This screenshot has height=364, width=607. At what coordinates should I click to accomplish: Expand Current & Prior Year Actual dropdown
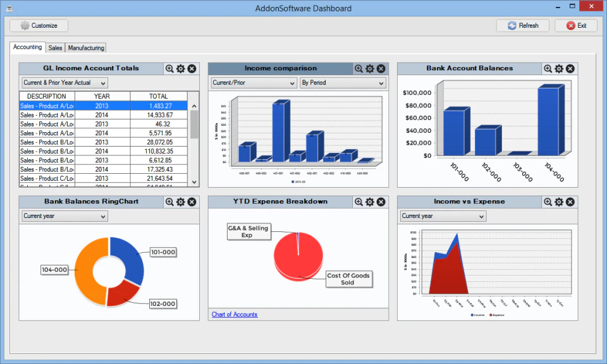[64, 83]
